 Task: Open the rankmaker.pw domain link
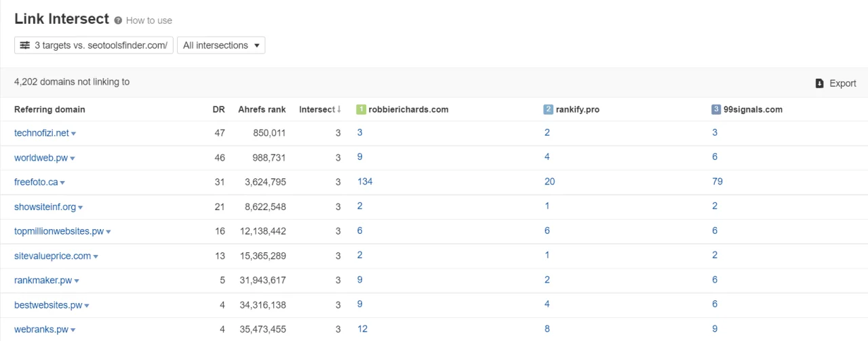click(x=43, y=280)
